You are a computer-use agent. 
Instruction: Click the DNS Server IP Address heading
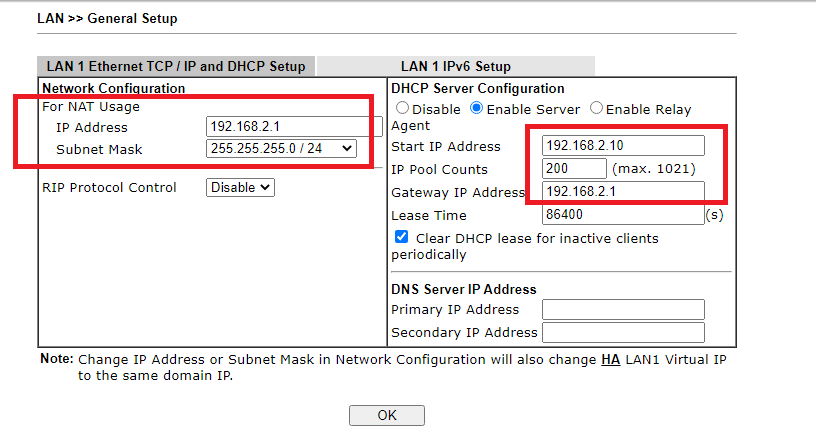pyautogui.click(x=464, y=289)
